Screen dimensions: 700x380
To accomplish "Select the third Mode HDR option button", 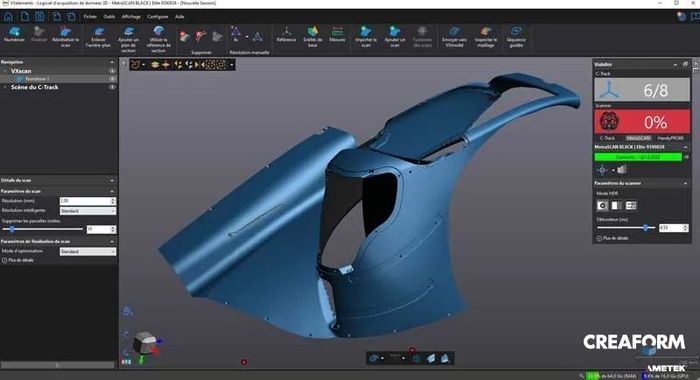I will coord(631,205).
